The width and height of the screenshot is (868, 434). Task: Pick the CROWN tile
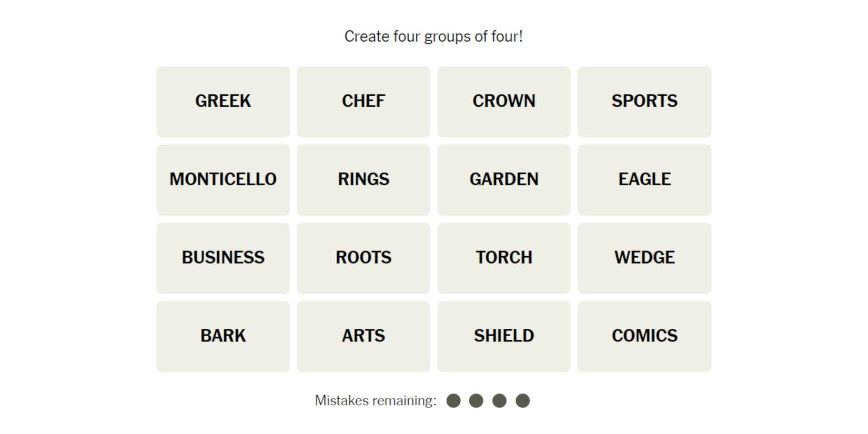coord(504,102)
